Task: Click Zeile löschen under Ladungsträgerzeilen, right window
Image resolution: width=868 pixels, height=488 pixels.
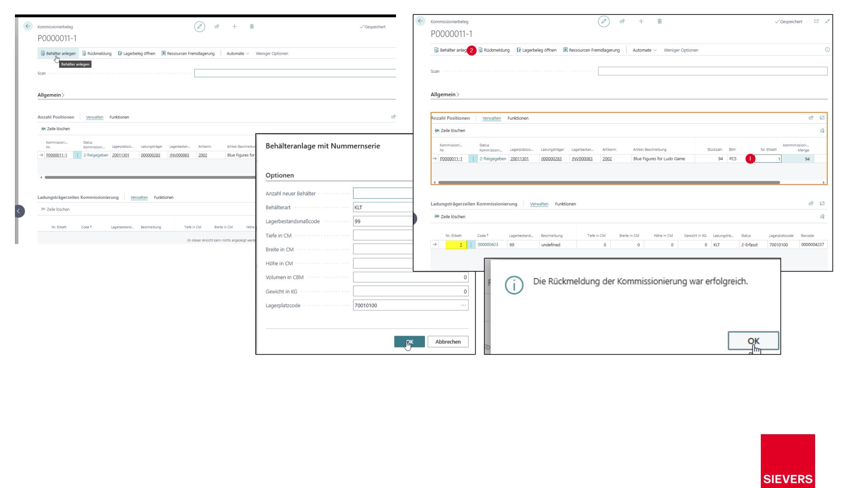Action: coord(450,216)
